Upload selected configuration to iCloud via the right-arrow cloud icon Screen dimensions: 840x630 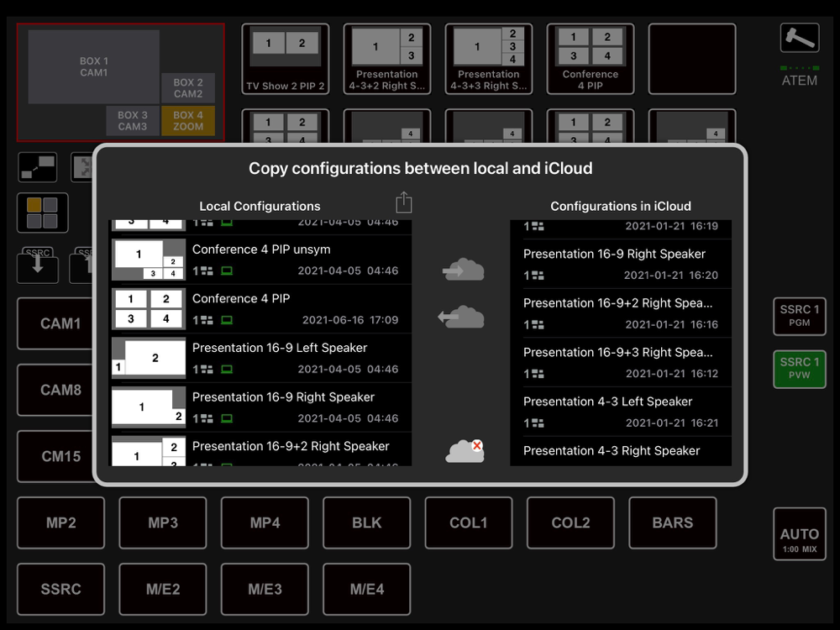tap(464, 270)
